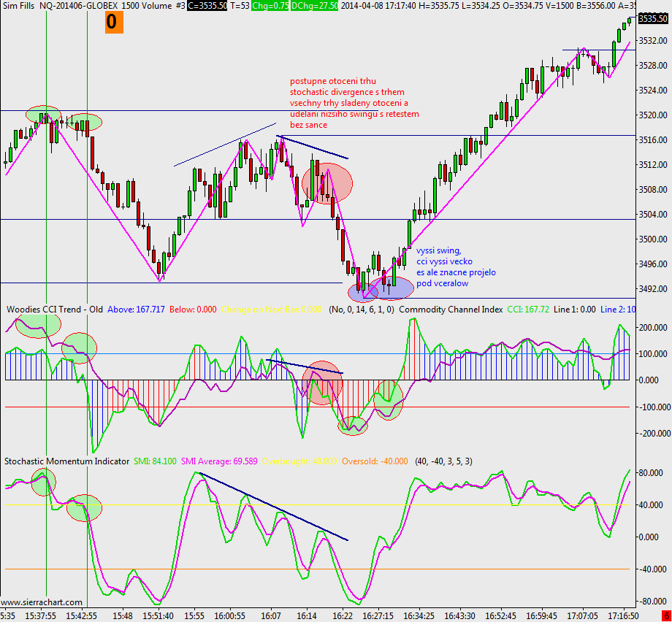Click the 17:07:05 time axis label
The width and height of the screenshot is (672, 622).
point(582,616)
